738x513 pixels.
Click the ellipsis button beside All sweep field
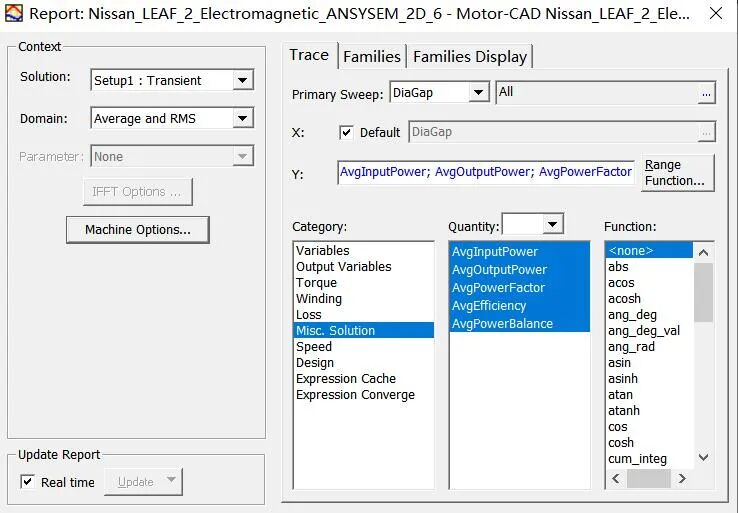pyautogui.click(x=706, y=93)
